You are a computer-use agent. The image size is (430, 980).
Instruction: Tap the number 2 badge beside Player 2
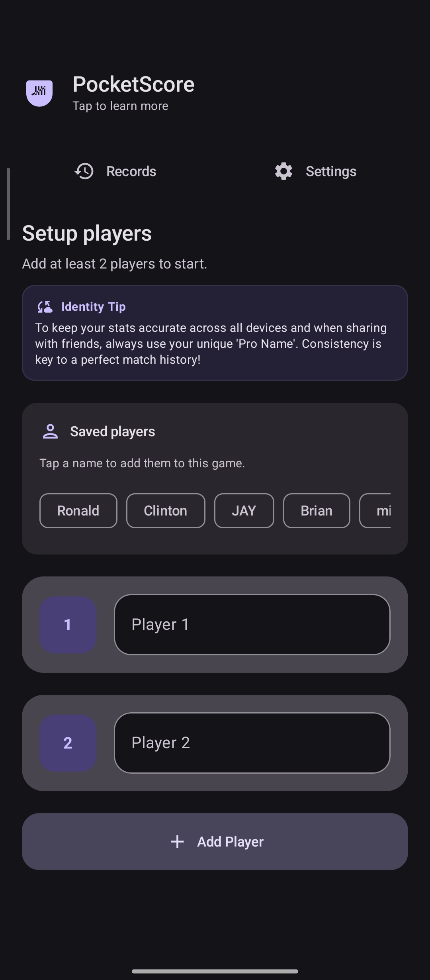pyautogui.click(x=68, y=742)
